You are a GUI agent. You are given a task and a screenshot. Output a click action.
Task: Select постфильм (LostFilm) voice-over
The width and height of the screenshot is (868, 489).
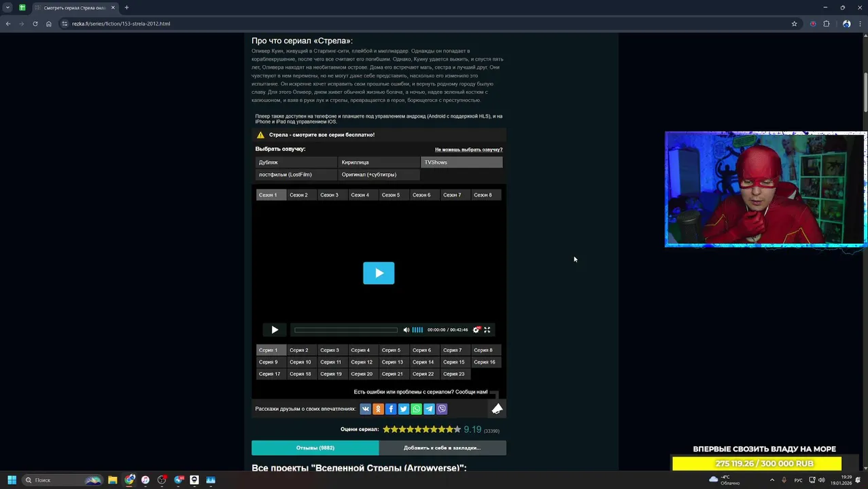click(296, 175)
